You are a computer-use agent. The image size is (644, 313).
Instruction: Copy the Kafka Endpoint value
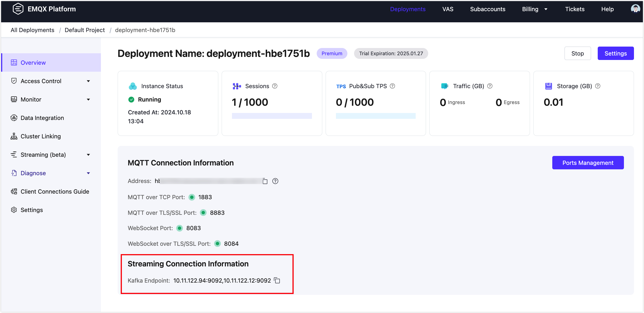(x=277, y=280)
